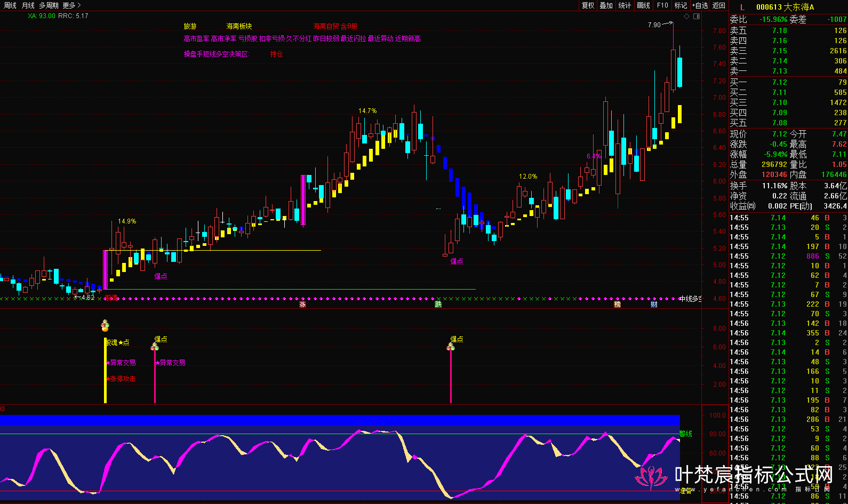
Task: Click the 总量 value 296792
Action: (x=774, y=164)
